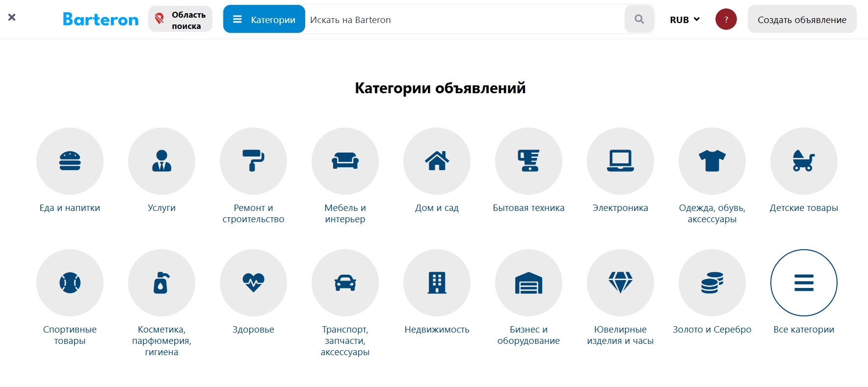The width and height of the screenshot is (868, 387).
Task: Open the Дом и сад house icon
Action: 437,161
